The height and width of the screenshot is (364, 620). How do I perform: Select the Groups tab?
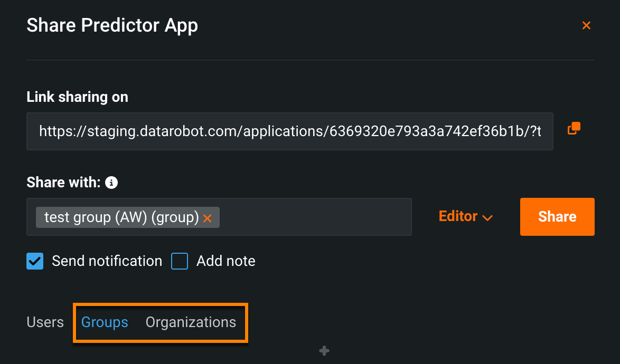point(105,322)
